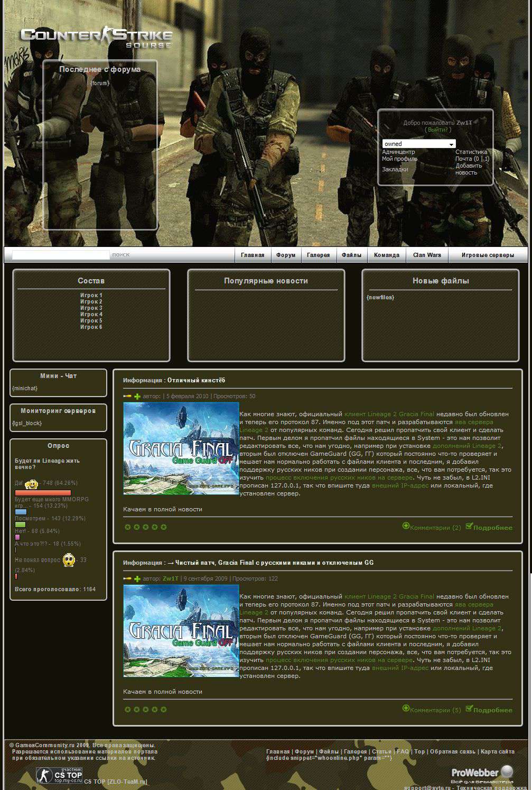Open the Галерея tab in the navigation bar

click(x=319, y=255)
